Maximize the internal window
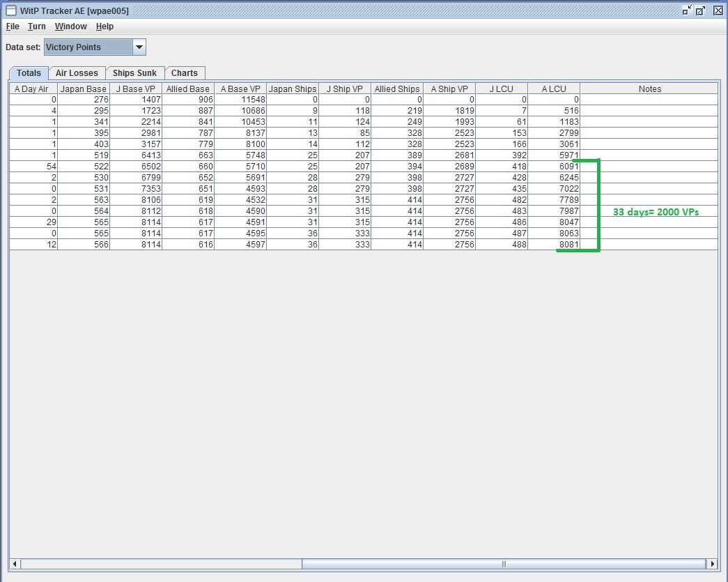The width and height of the screenshot is (728, 582). [x=701, y=10]
